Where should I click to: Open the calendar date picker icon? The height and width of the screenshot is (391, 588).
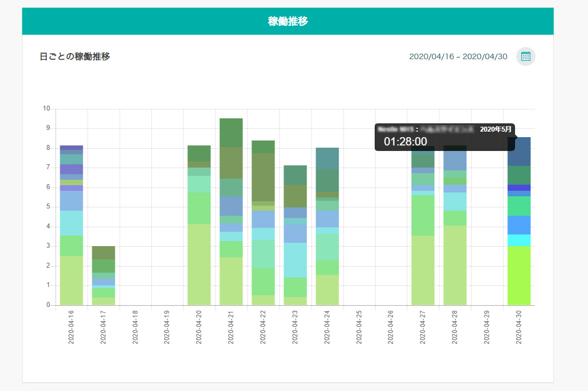pyautogui.click(x=526, y=56)
